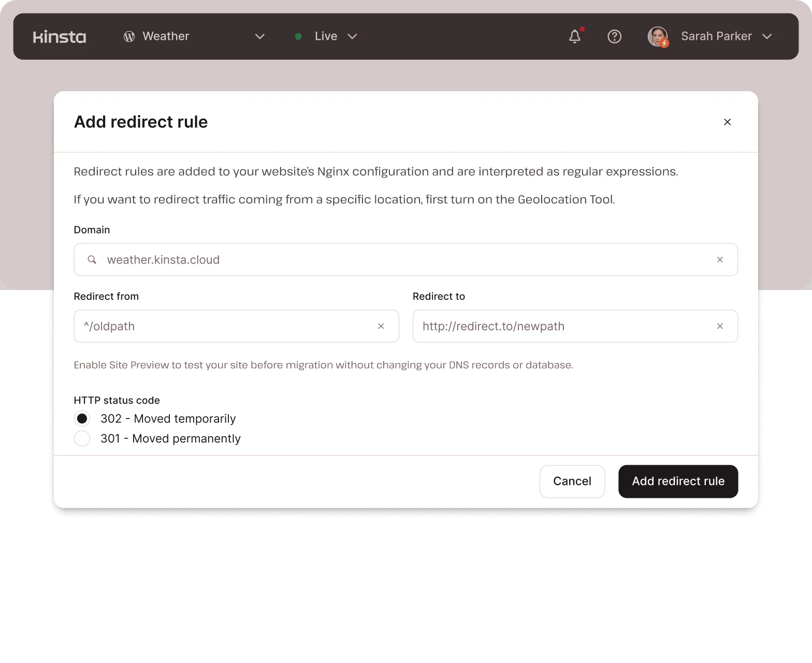Open the Live environment dropdown
This screenshot has height=663, width=812.
(352, 37)
